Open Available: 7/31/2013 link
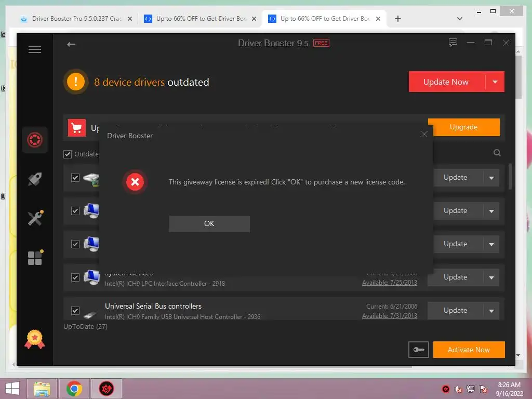This screenshot has height=399, width=532. click(390, 316)
